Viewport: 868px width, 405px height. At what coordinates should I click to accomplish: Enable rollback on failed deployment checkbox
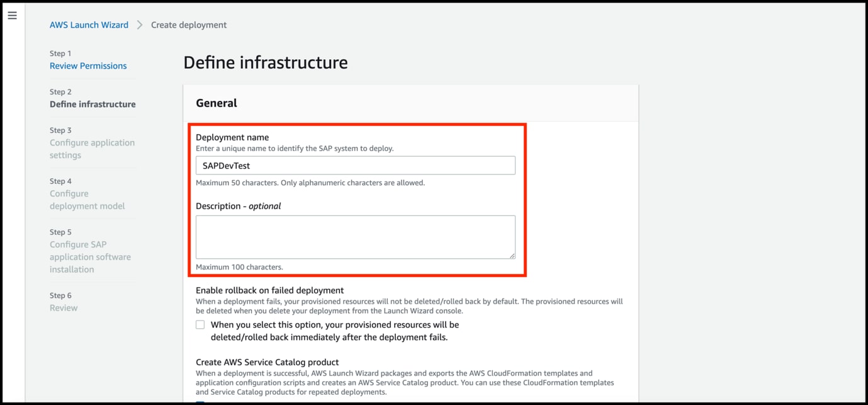pos(200,324)
